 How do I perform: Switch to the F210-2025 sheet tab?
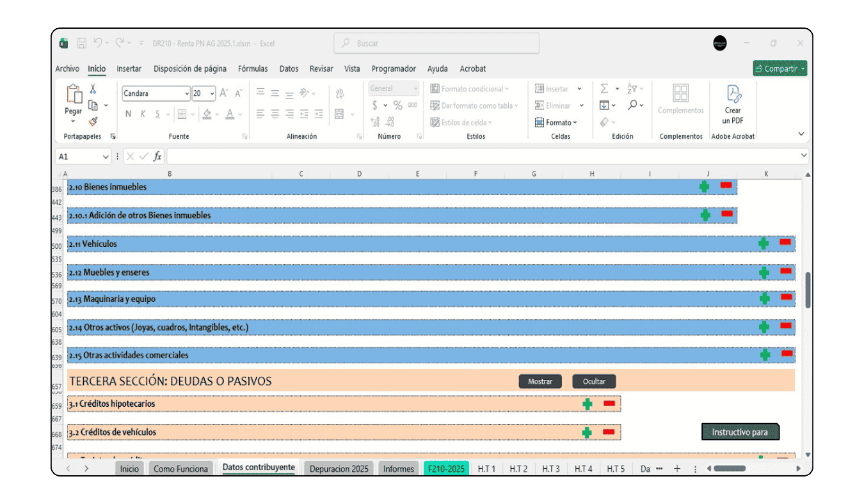(x=446, y=469)
